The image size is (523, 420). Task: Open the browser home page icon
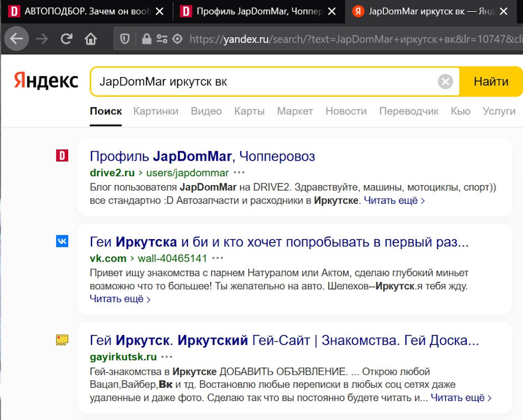pyautogui.click(x=91, y=39)
